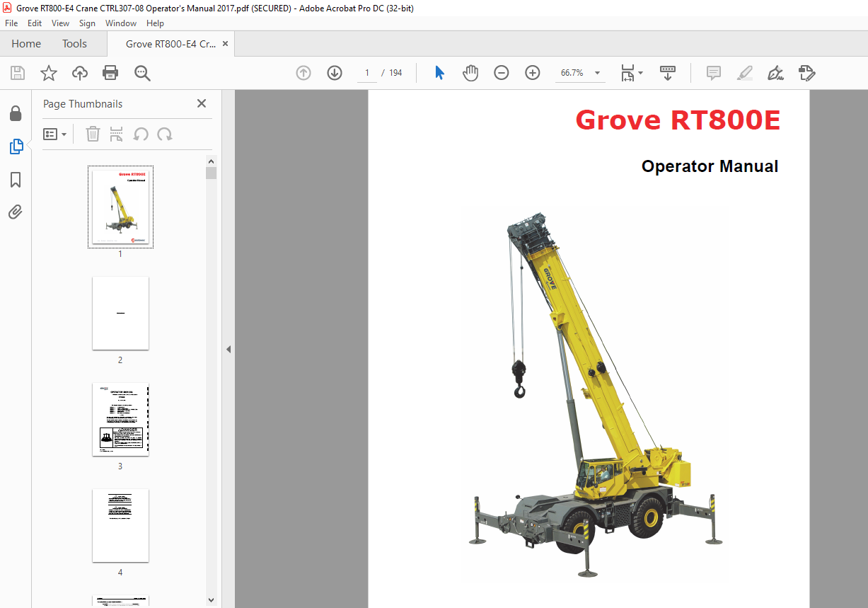Click the page label 4 under its thumbnail

click(x=120, y=573)
